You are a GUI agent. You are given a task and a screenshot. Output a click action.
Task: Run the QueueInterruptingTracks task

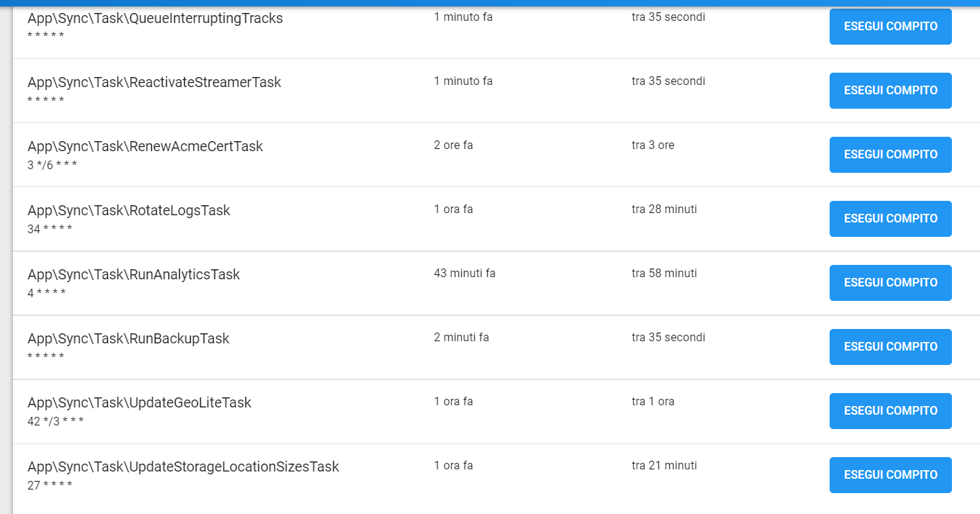click(x=890, y=26)
